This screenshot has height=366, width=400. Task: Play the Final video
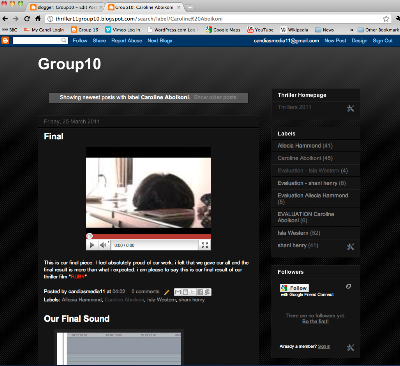point(92,245)
